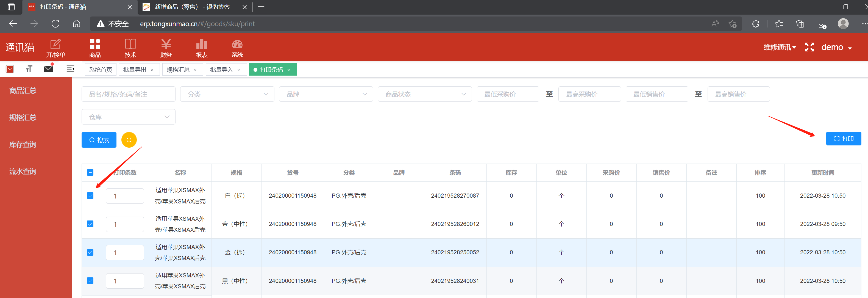Open the 商品 module icon

click(x=95, y=48)
